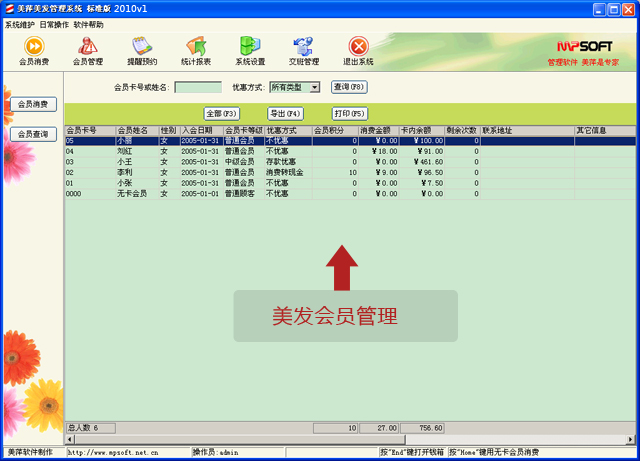Screen dimensions: 640x461
Task: Select the 会员查询 sidebar button
Action: (x=33, y=134)
